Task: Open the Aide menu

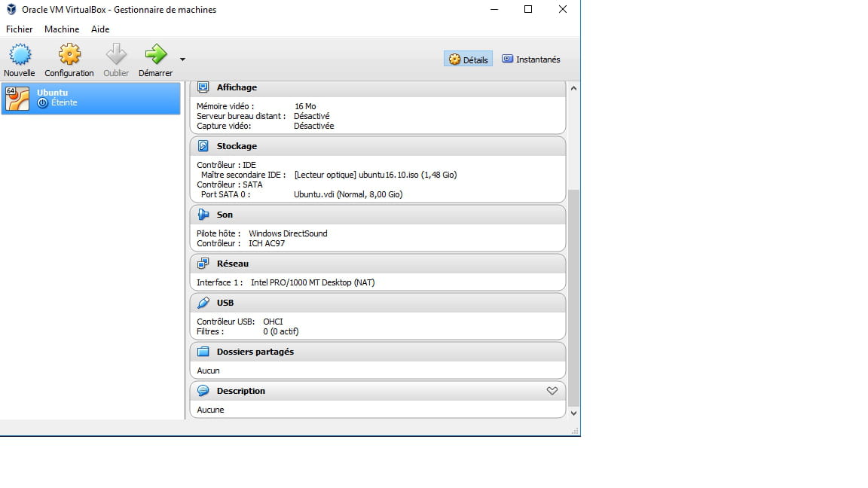Action: [100, 29]
